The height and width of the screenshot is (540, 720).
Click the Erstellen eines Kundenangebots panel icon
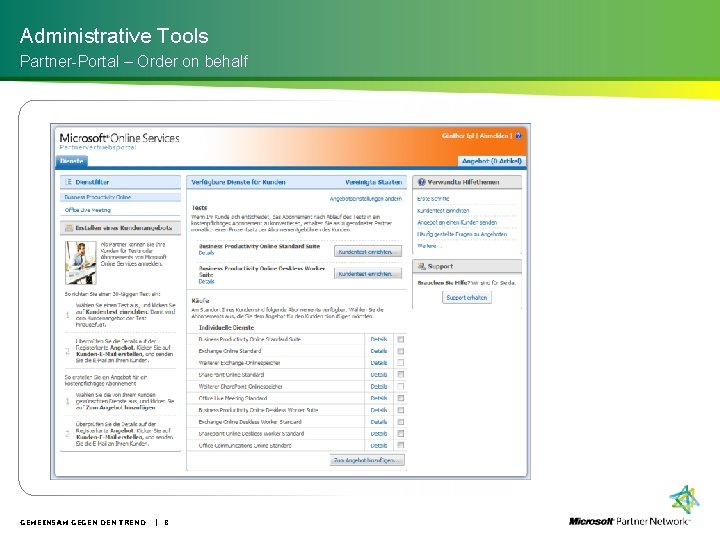point(69,228)
